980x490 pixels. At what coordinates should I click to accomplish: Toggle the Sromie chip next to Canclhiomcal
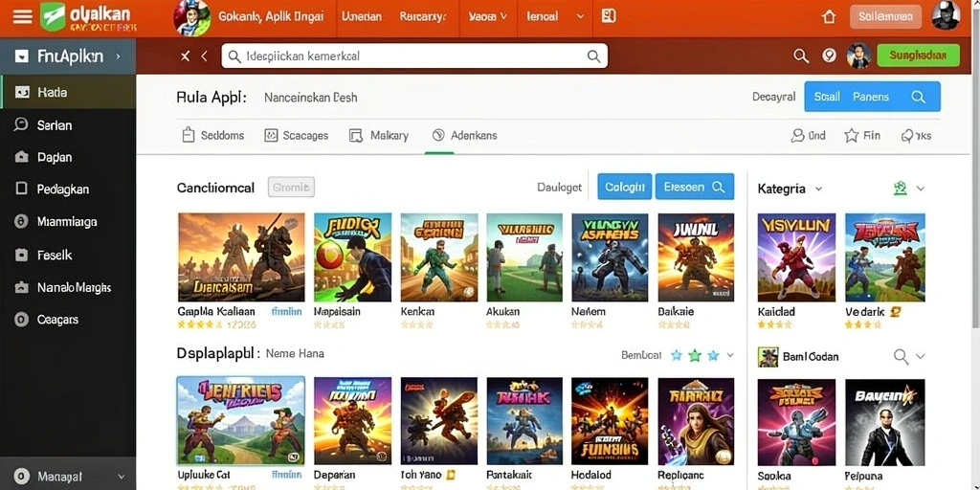(291, 187)
